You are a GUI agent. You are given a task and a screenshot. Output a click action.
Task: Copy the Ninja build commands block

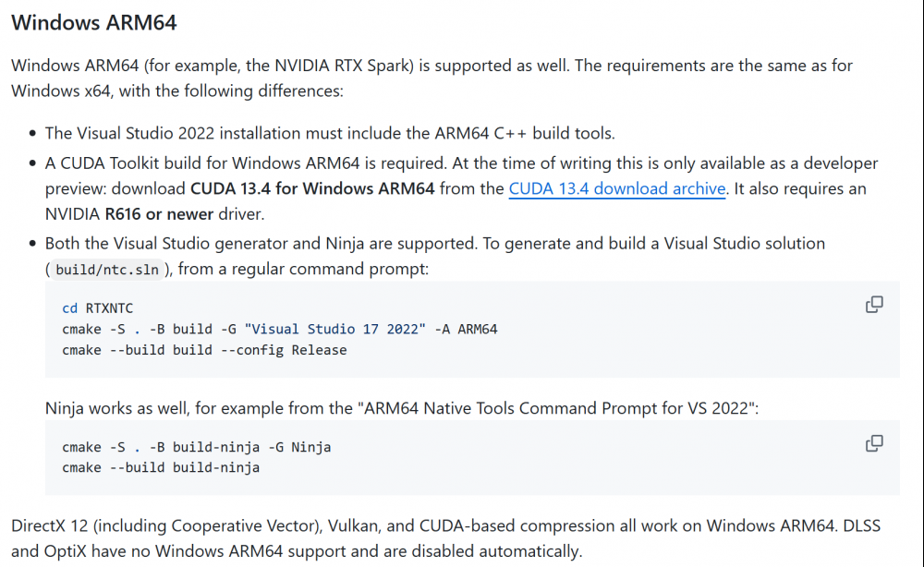click(874, 443)
